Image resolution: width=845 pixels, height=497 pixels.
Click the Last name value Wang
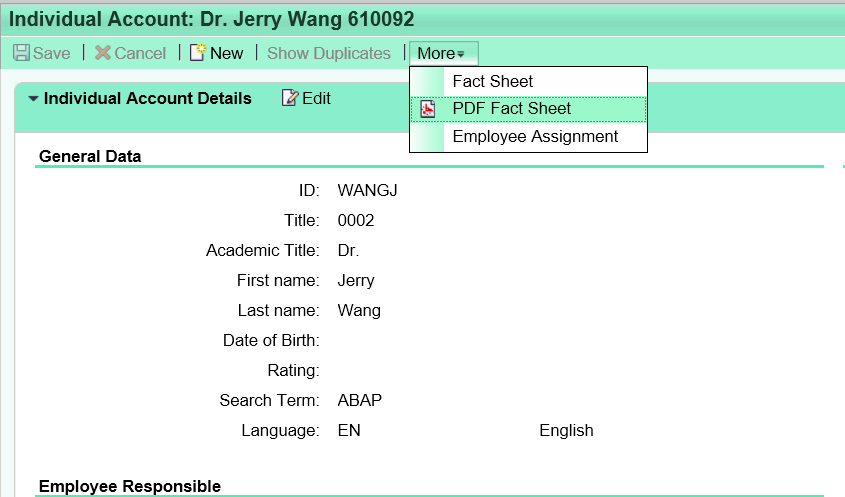(359, 310)
